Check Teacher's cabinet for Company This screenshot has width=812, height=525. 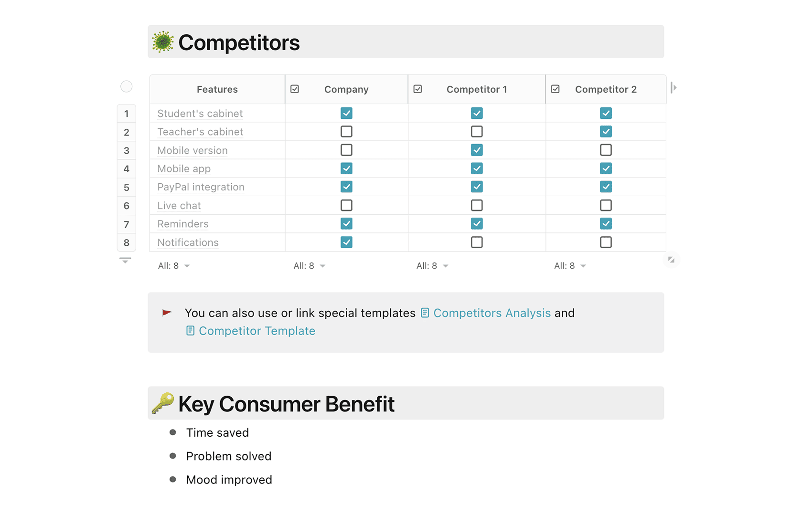click(x=346, y=131)
